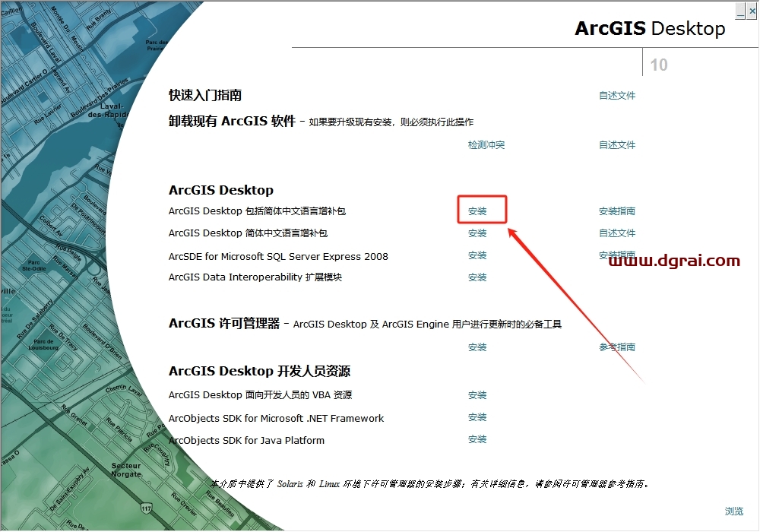Click 快速入门指南 heading text
Screen dimensions: 760x532
[x=205, y=95]
